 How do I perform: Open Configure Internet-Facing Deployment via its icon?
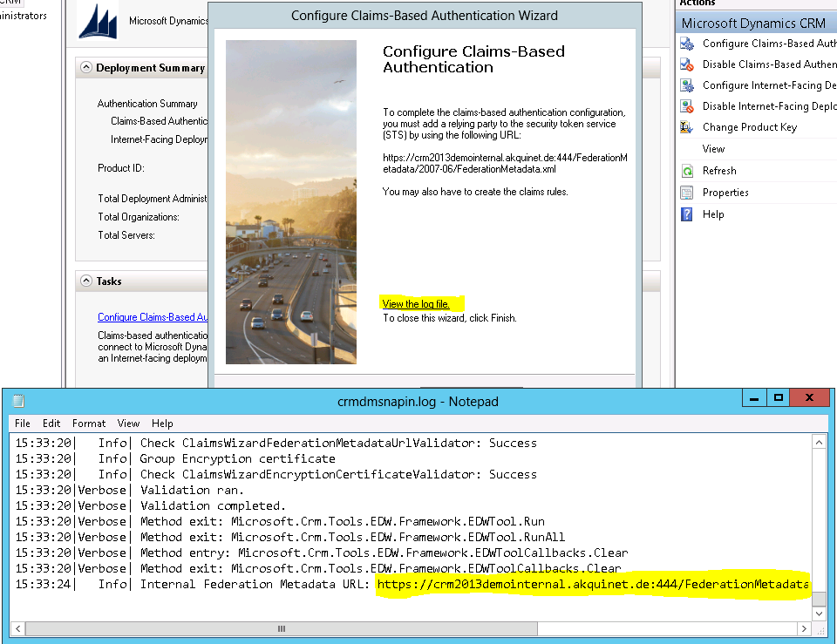pos(685,86)
